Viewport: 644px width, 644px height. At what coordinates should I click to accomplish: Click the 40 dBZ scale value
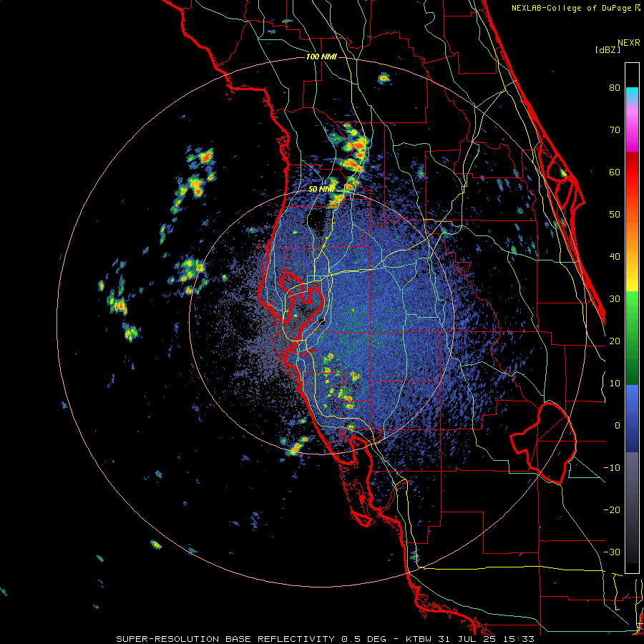615,257
